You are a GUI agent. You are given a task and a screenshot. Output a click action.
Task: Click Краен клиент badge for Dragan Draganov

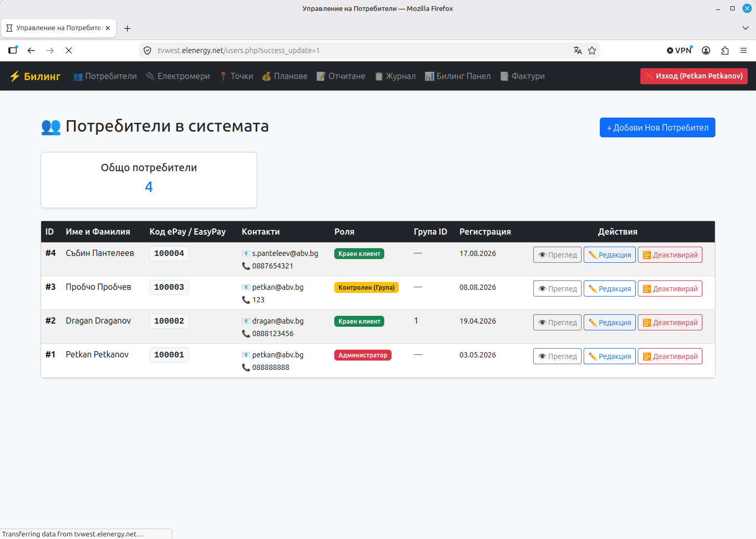(x=359, y=322)
